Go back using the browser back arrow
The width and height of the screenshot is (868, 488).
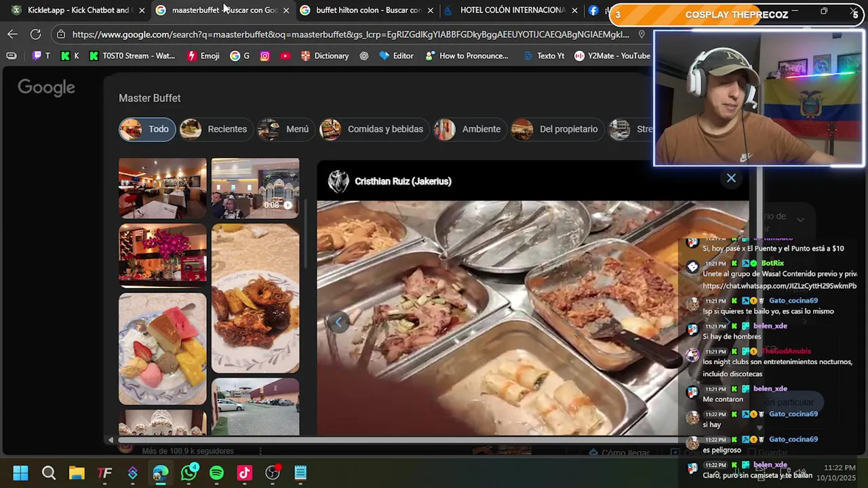[13, 34]
